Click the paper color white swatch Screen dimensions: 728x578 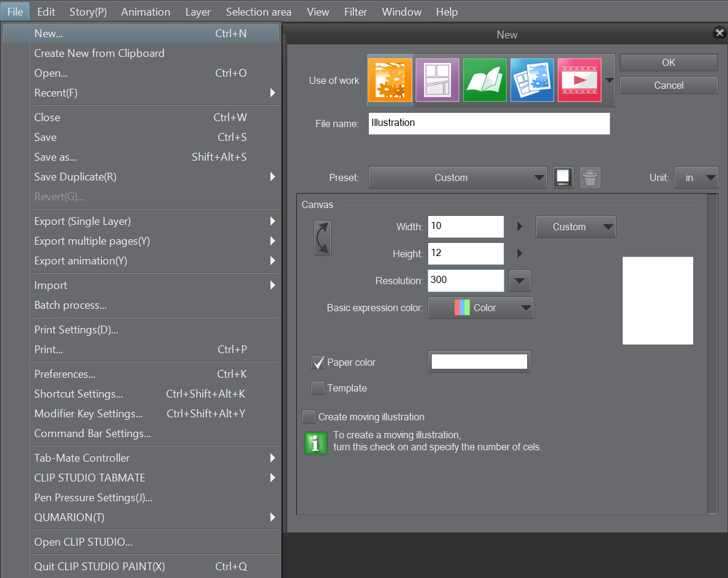pyautogui.click(x=479, y=362)
